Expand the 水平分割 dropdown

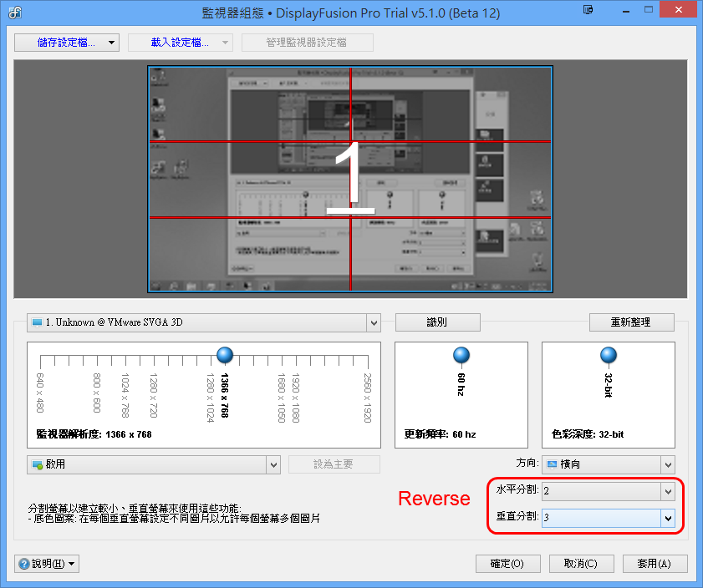pyautogui.click(x=667, y=491)
